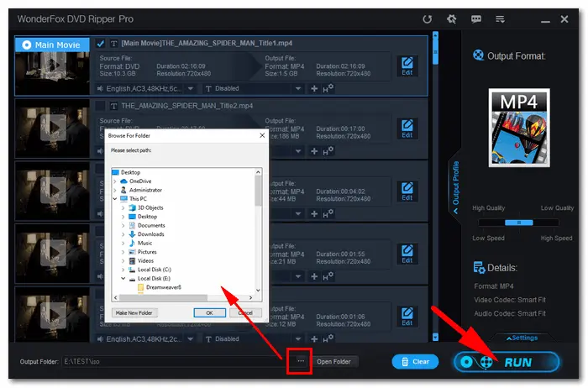The height and width of the screenshot is (388, 588).
Task: Expand OneDrive in folder tree
Action: click(115, 181)
